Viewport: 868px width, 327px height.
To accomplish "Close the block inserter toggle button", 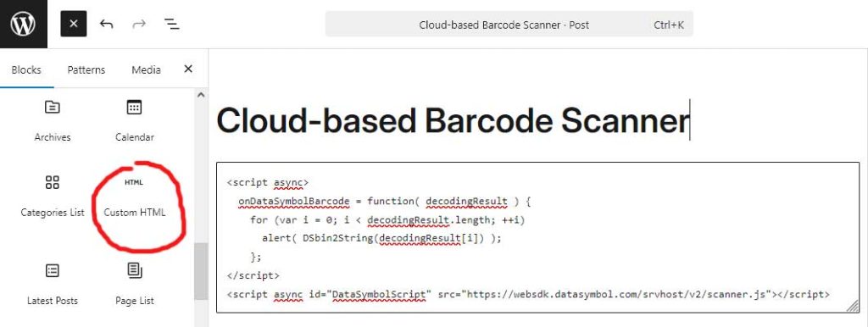I will pyautogui.click(x=74, y=25).
